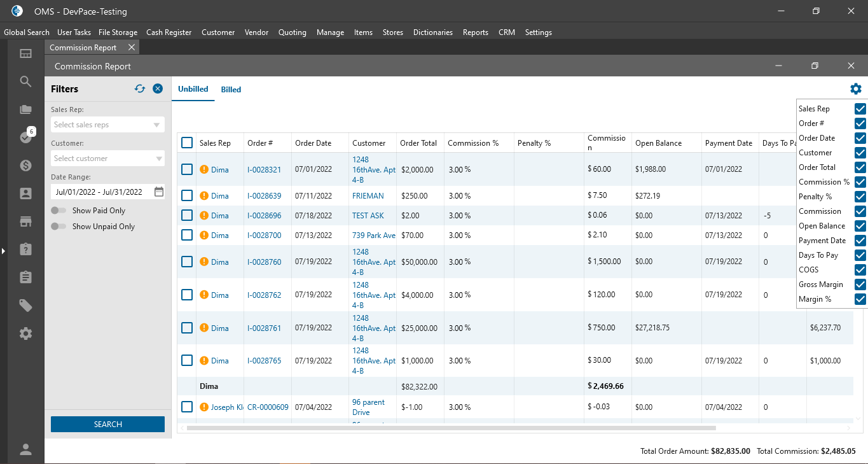The image size is (868, 464).
Task: Uncheck the Gross Margin column checkbox
Action: (860, 285)
